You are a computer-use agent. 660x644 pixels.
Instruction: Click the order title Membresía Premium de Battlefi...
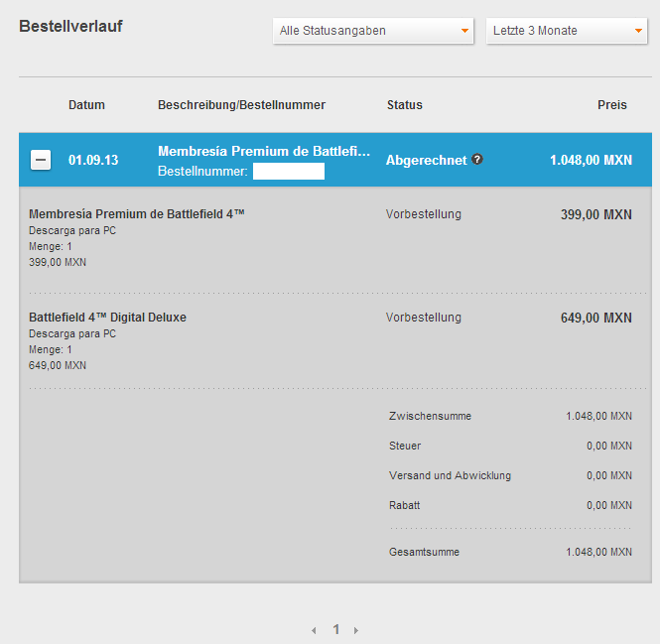(264, 151)
